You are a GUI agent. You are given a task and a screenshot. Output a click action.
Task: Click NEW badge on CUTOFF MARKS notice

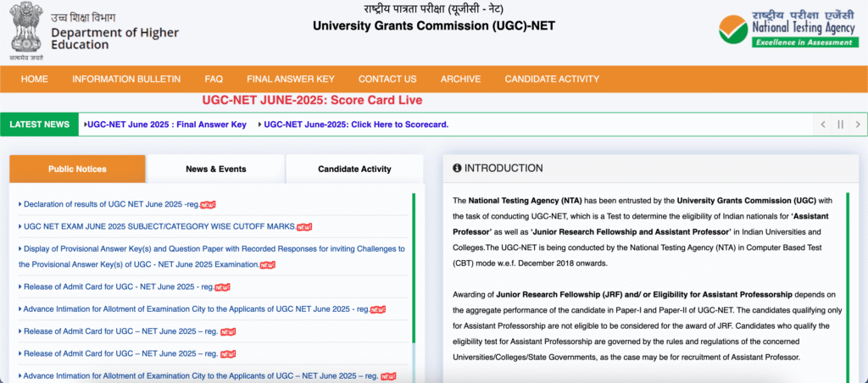[304, 227]
